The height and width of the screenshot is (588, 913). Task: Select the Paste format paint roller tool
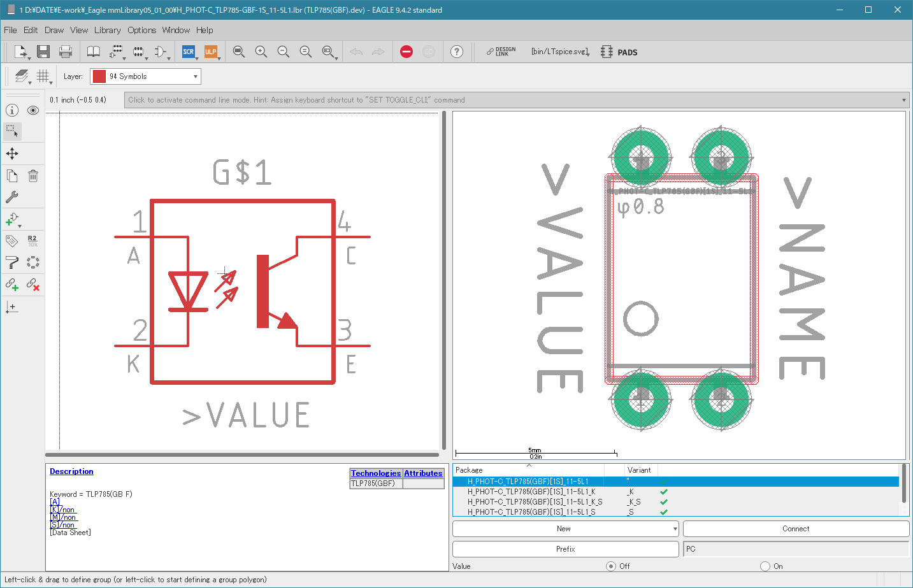(x=12, y=262)
